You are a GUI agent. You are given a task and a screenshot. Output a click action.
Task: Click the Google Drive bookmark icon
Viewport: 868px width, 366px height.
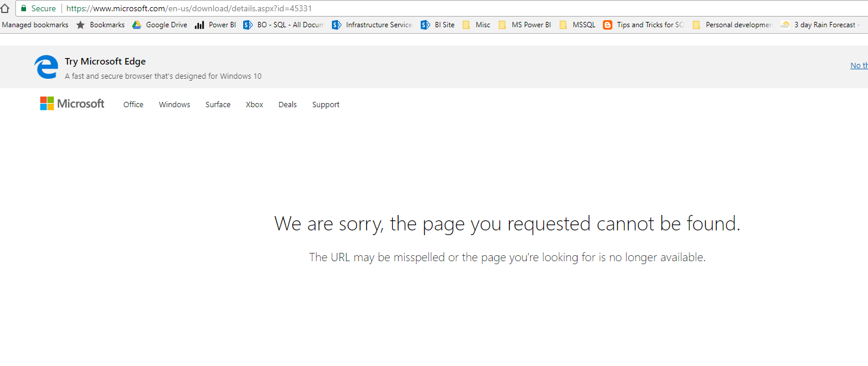click(137, 25)
